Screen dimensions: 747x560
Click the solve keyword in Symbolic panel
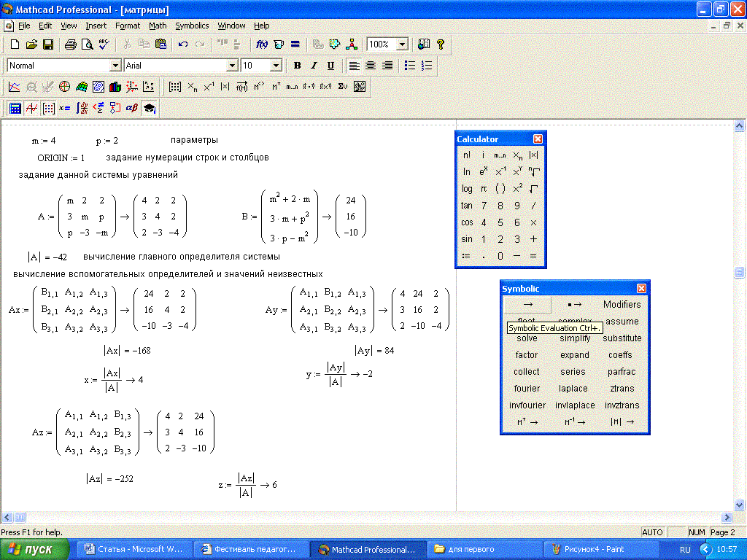click(x=527, y=338)
